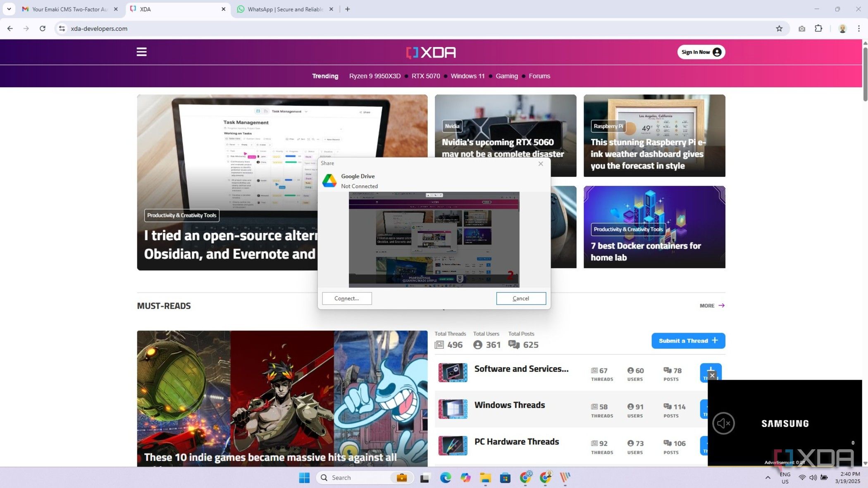This screenshot has width=868, height=488.
Task: Open the Gaming trending link
Action: click(x=506, y=76)
